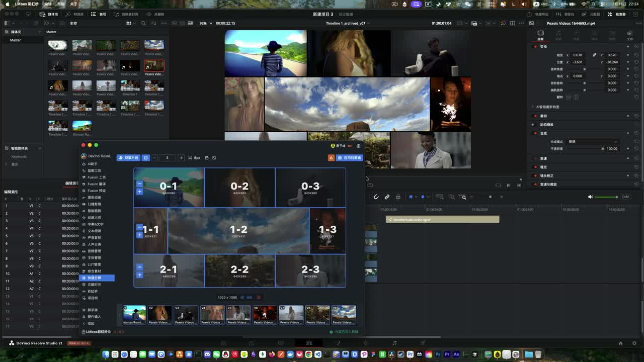Add a cell to row 0 with plus
Viewport: 644px width, 362px height.
click(139, 192)
